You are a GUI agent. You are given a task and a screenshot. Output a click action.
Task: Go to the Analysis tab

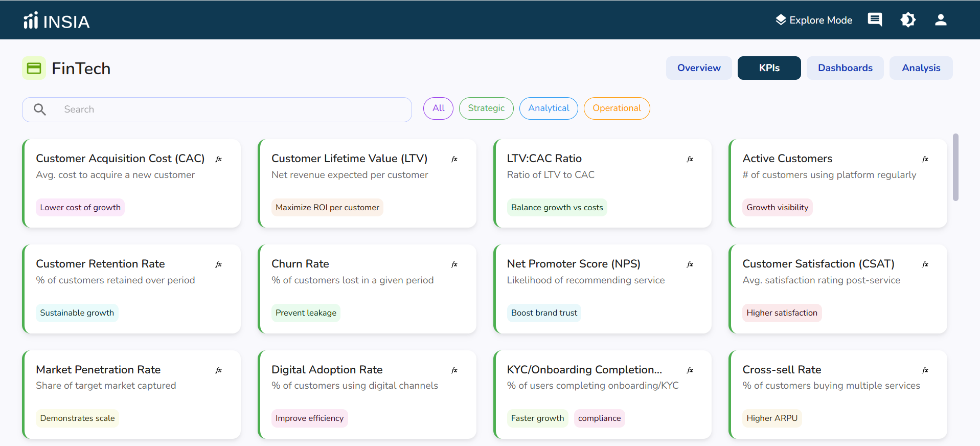pyautogui.click(x=921, y=68)
